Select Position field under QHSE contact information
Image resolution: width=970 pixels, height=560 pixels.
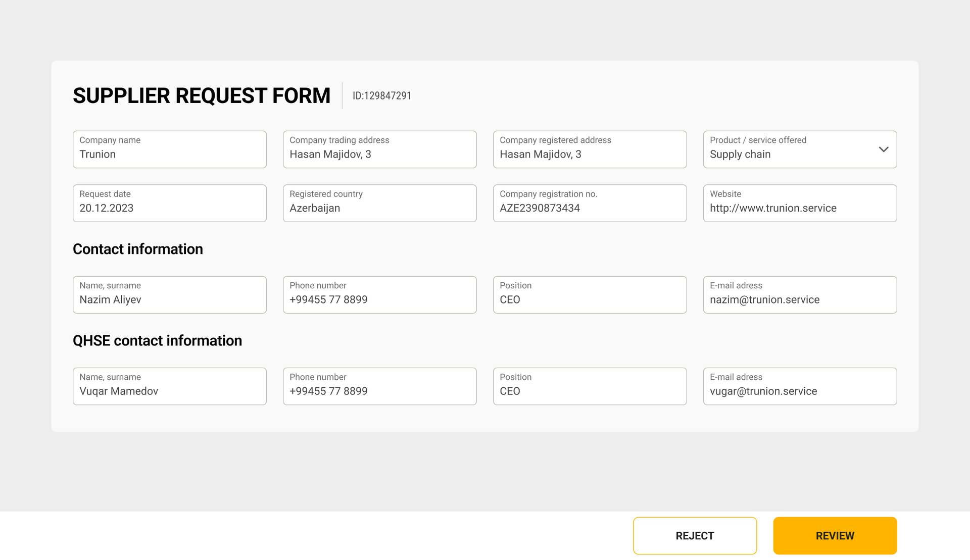pyautogui.click(x=590, y=386)
